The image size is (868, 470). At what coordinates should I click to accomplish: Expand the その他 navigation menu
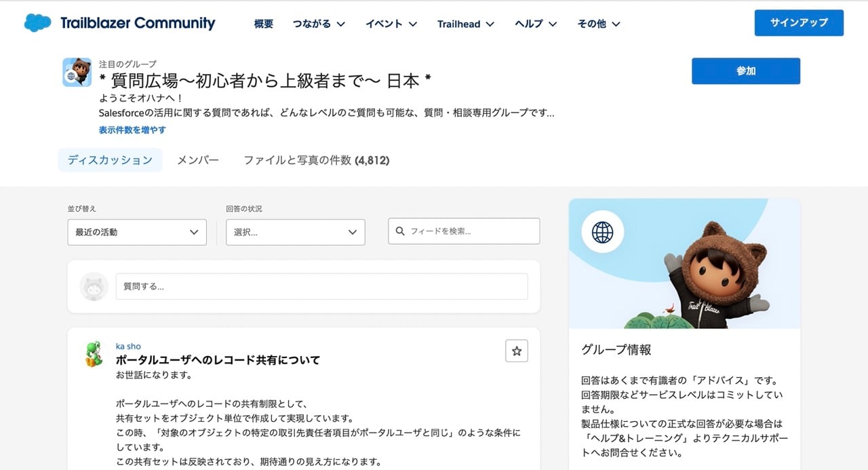(x=599, y=24)
